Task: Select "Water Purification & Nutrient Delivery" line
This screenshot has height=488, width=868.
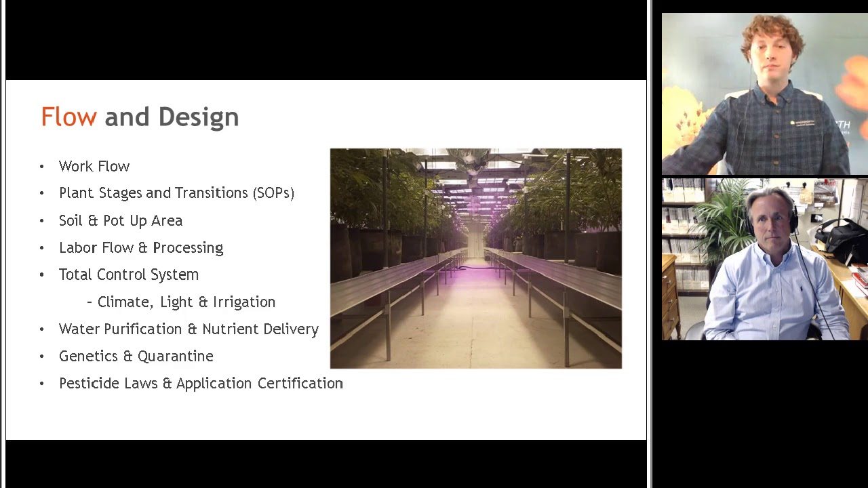Action: (189, 329)
